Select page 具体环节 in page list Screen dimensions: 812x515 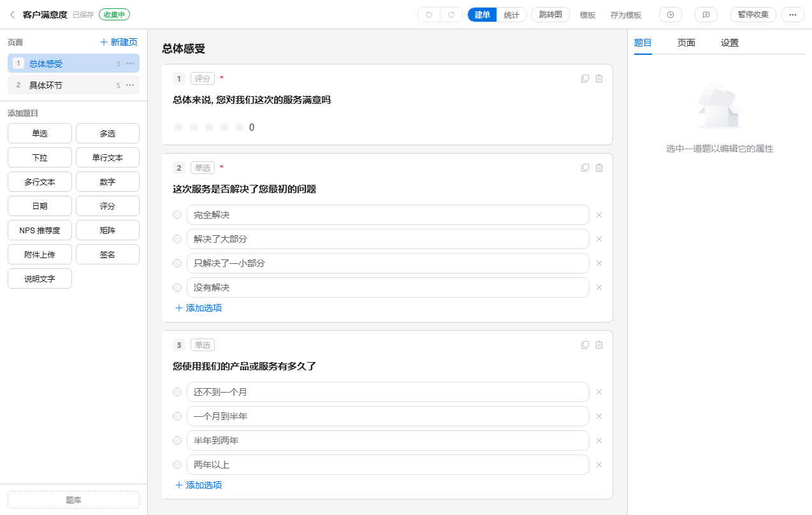tap(73, 85)
